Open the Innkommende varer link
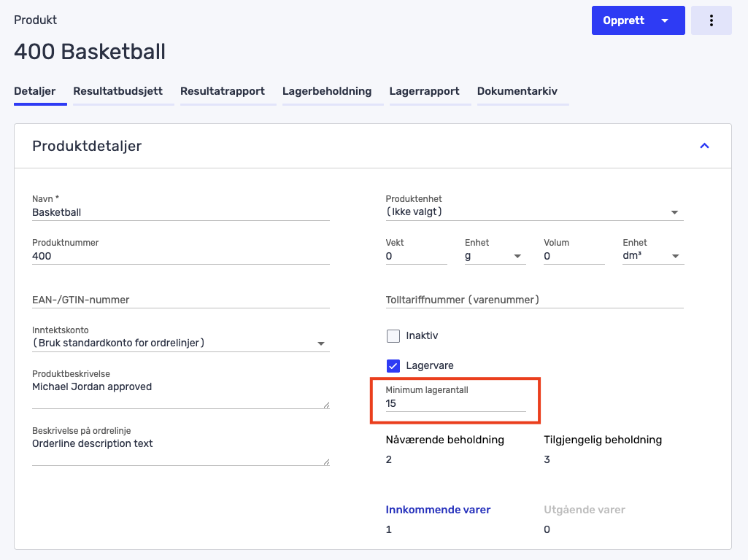The image size is (748, 560). tap(438, 509)
